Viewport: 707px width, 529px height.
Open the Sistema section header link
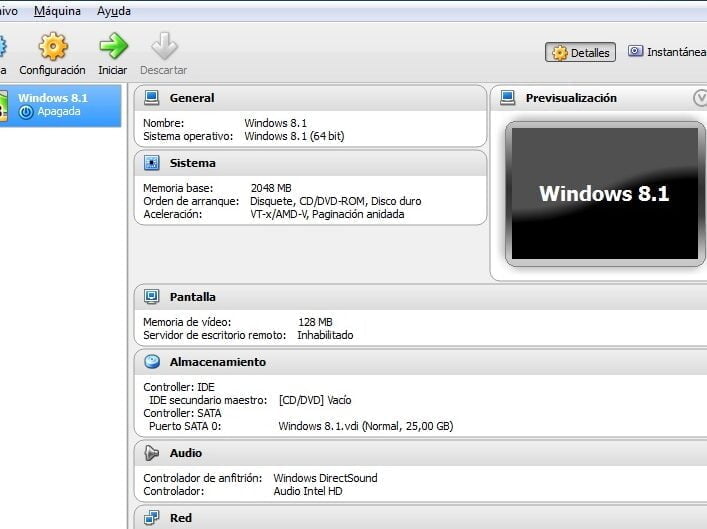(x=192, y=163)
